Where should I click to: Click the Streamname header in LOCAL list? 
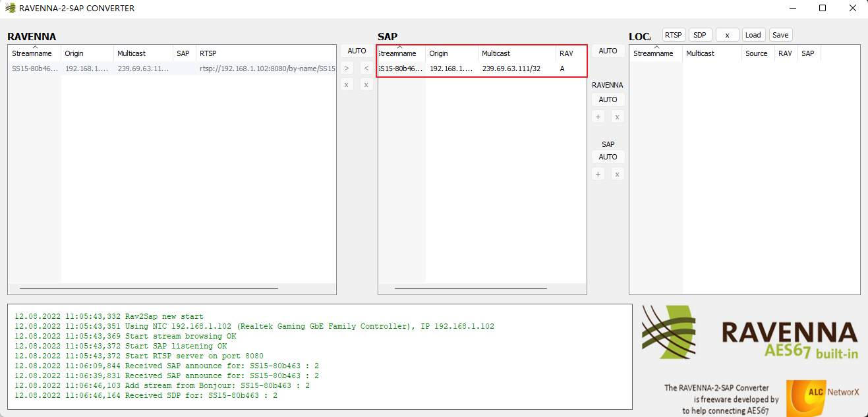coord(656,53)
